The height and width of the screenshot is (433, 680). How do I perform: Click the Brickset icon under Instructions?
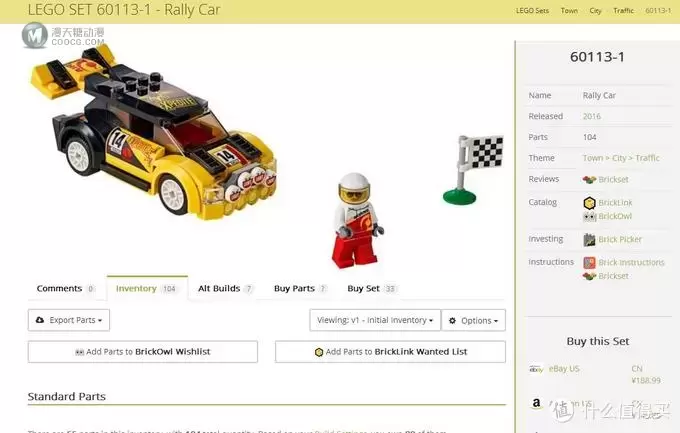(x=589, y=276)
